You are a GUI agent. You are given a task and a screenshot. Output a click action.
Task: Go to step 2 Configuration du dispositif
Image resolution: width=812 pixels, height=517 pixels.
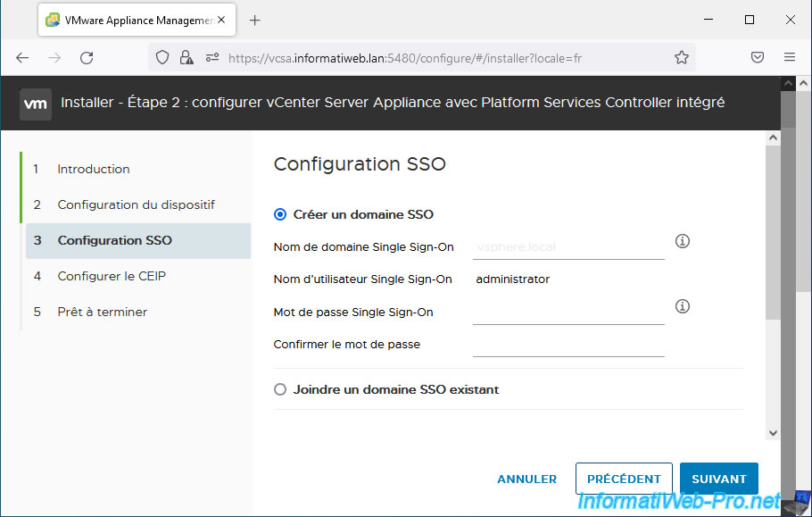tap(137, 204)
